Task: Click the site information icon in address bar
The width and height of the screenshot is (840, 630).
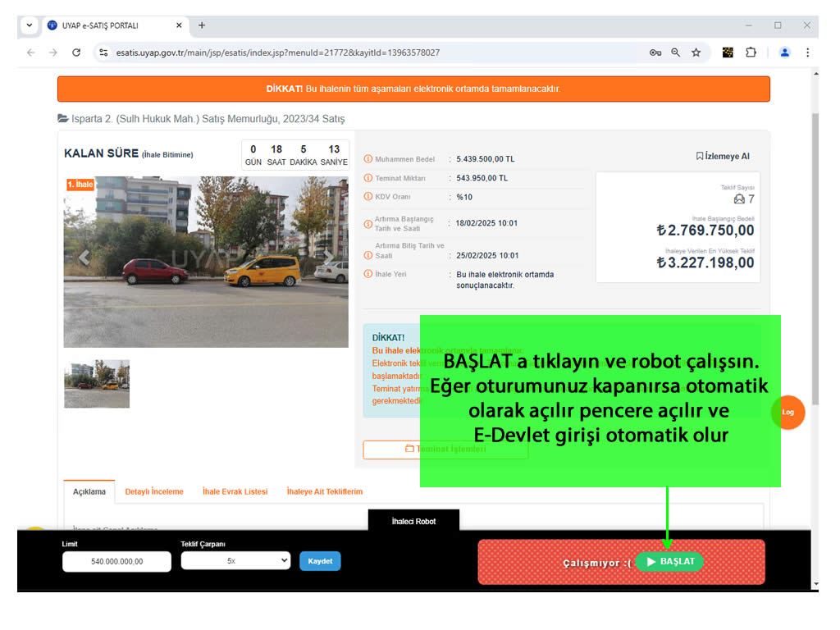Action: [104, 52]
